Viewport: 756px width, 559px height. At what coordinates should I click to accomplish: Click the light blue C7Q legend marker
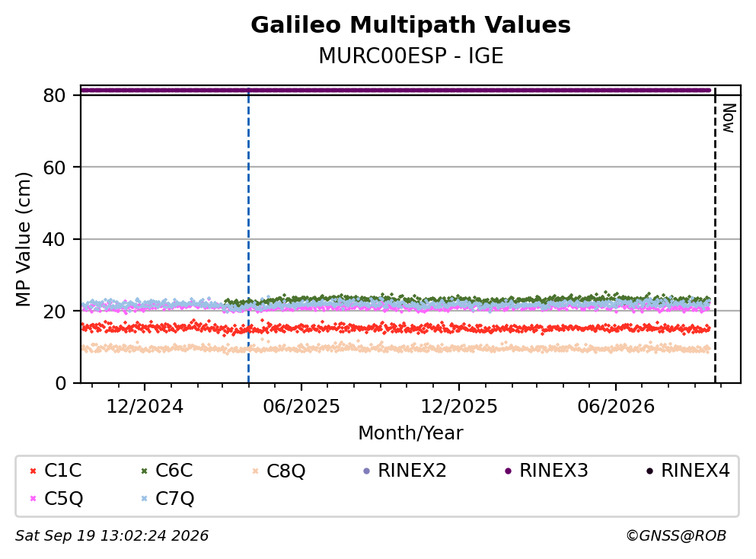point(144,498)
